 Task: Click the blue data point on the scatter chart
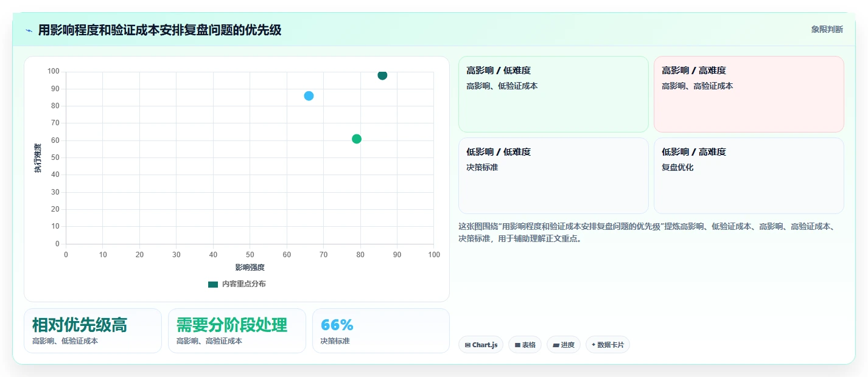[x=309, y=96]
